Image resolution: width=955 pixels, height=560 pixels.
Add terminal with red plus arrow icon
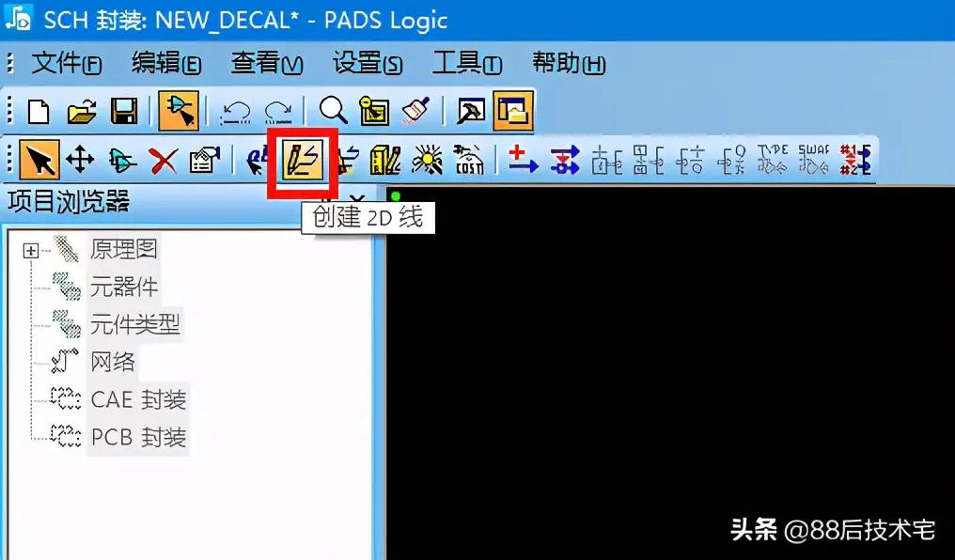pos(524,160)
